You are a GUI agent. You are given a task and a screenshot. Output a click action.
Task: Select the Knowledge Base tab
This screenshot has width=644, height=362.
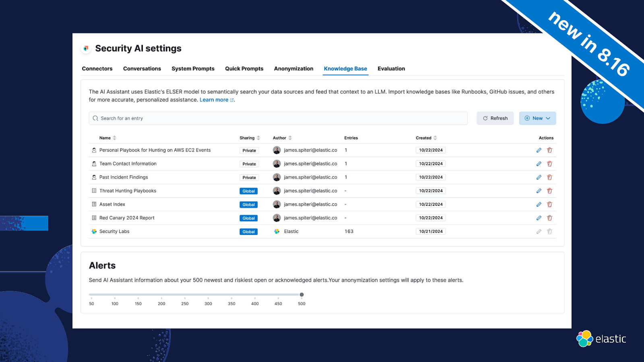[345, 69]
